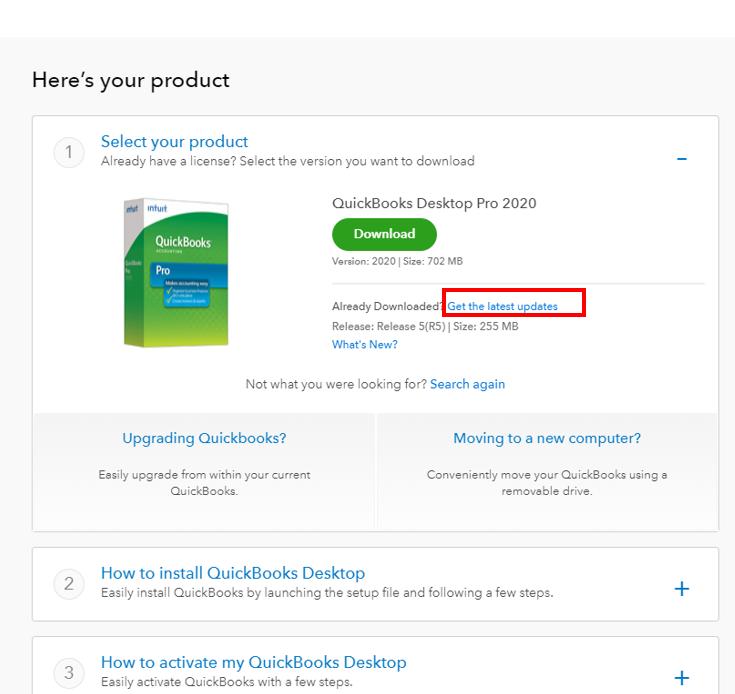Screen dimensions: 735x694
Task: Click the Release 5(R5) size info text
Action: (x=425, y=326)
